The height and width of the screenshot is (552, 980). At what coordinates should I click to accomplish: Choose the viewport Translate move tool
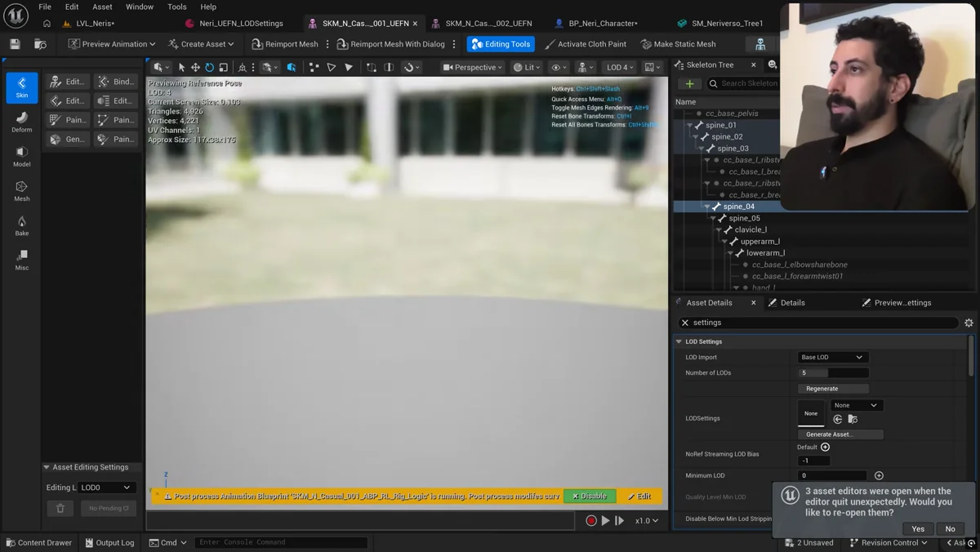[195, 67]
